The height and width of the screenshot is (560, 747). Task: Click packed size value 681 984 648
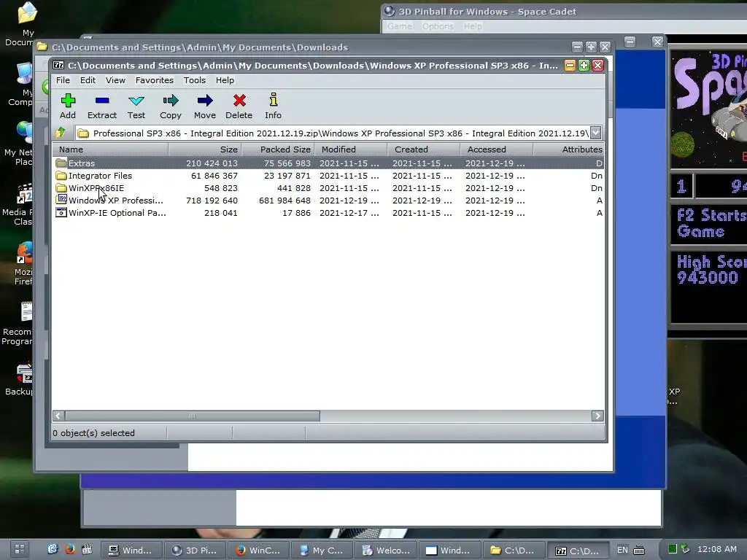coord(285,201)
